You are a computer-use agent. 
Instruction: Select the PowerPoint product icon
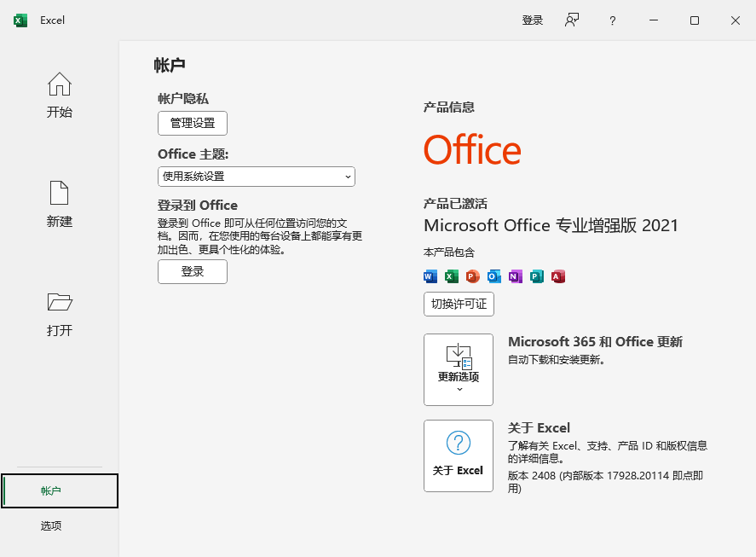tap(472, 276)
